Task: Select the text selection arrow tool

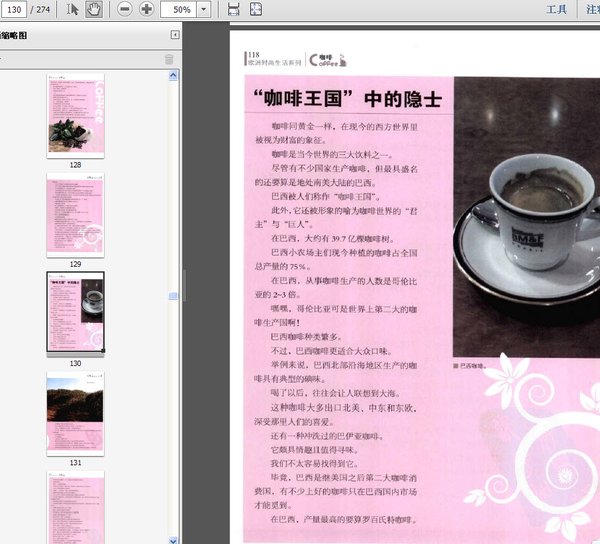Action: [73, 9]
